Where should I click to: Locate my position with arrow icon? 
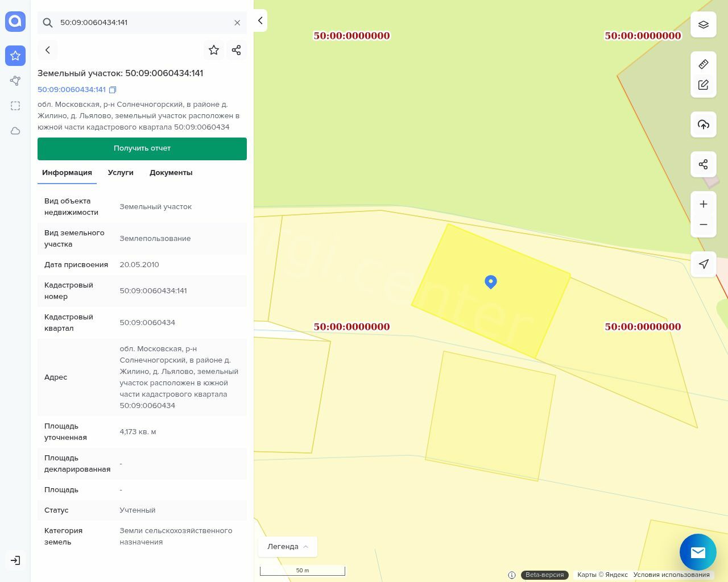pos(704,264)
